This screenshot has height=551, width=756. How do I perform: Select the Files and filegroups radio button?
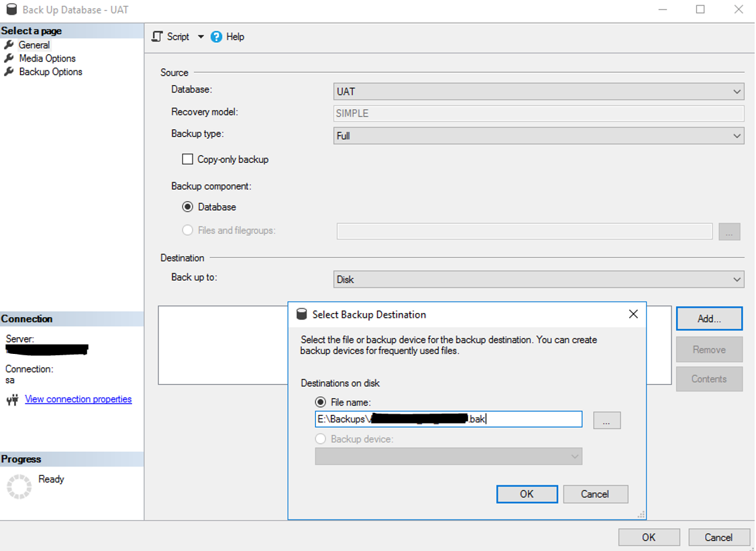(188, 230)
